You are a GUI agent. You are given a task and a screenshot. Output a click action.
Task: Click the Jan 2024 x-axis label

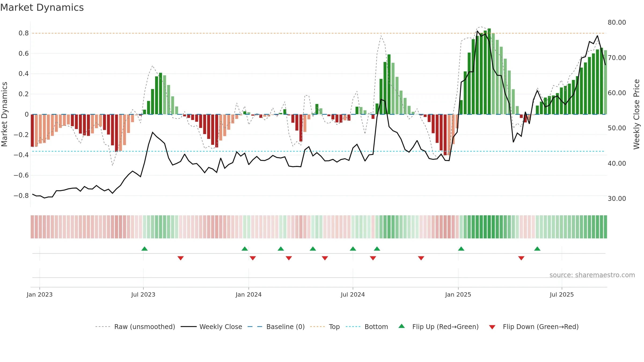click(x=249, y=294)
